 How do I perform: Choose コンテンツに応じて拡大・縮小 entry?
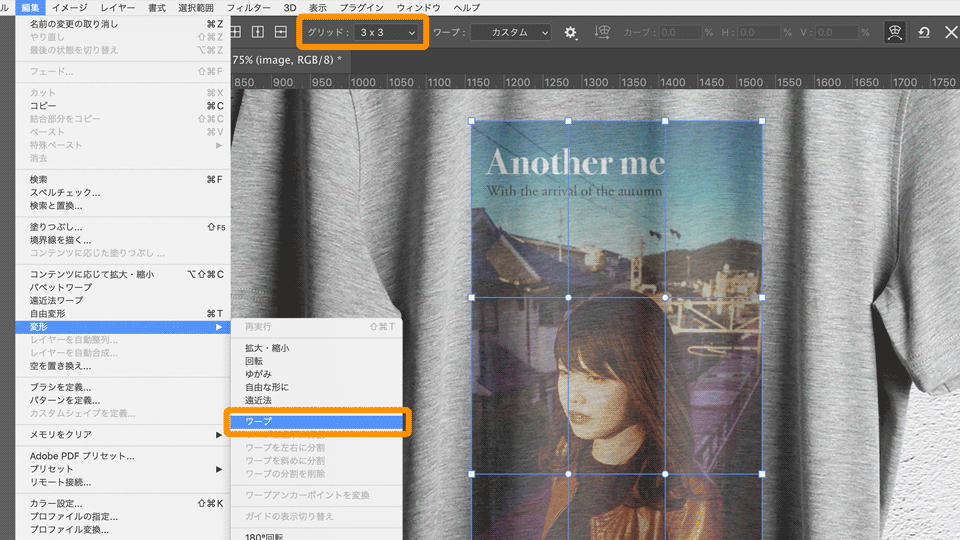123,274
